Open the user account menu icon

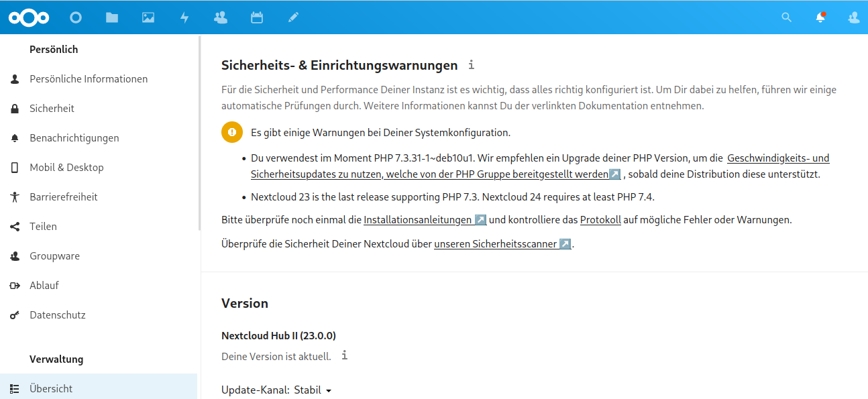coord(854,17)
